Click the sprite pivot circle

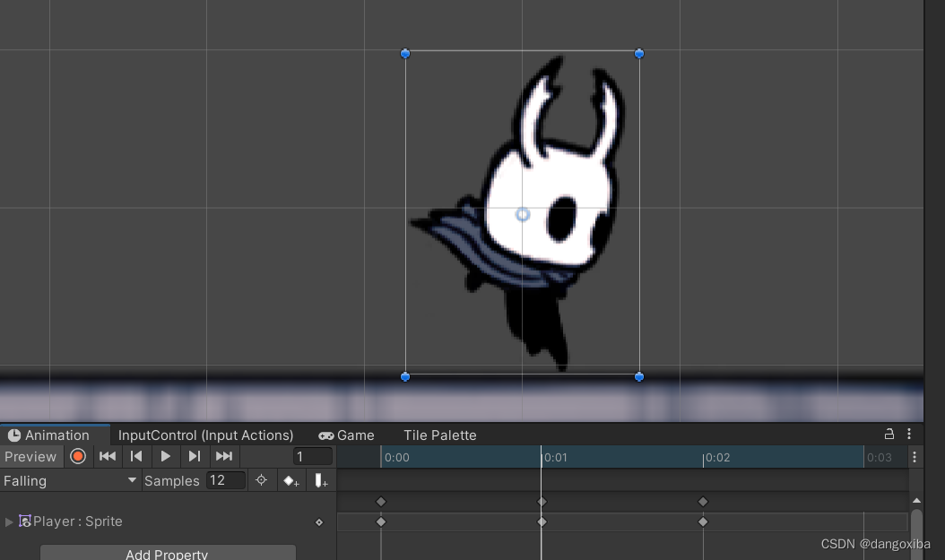(523, 214)
